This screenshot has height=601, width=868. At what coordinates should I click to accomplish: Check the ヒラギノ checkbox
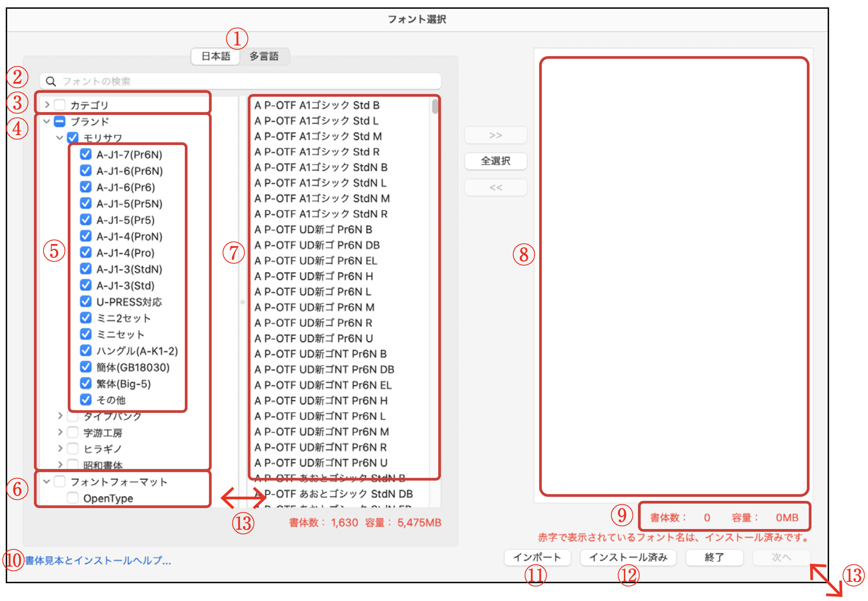click(73, 449)
